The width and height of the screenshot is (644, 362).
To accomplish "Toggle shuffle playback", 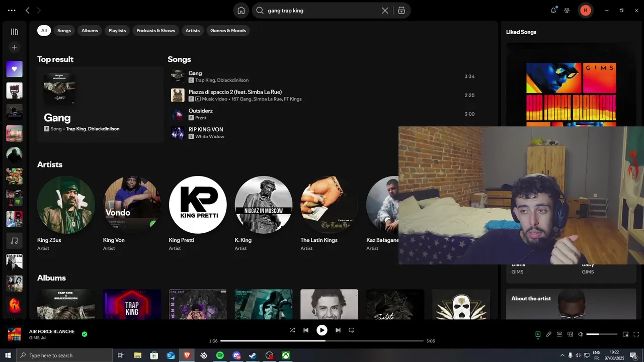I will [x=292, y=330].
